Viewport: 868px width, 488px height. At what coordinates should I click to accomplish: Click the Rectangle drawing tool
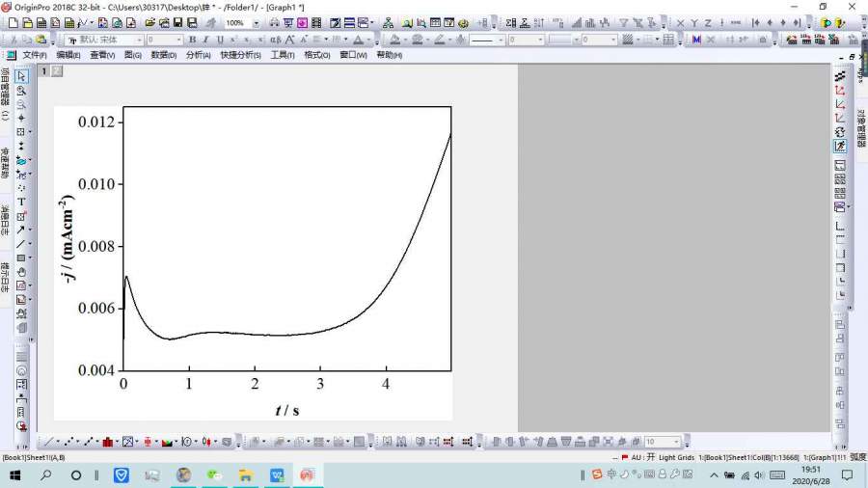coord(21,258)
